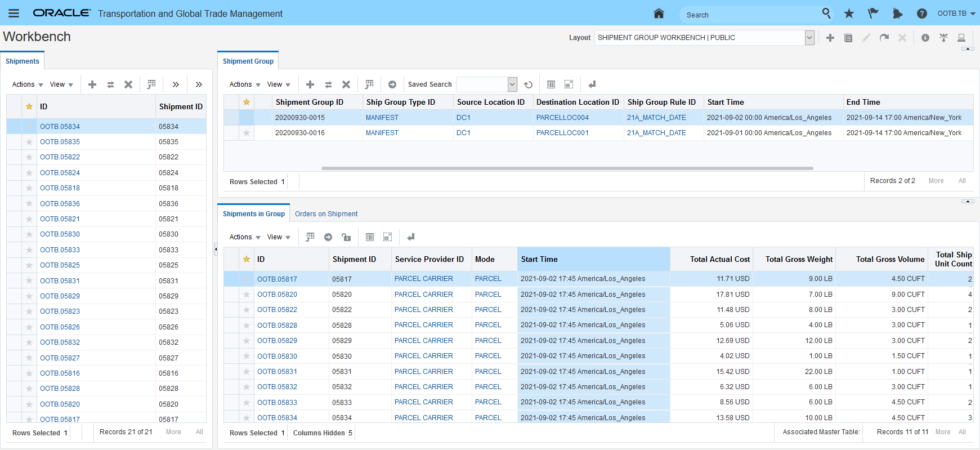Open PARCELLOC004 destination location link
The height and width of the screenshot is (450, 980).
(x=562, y=118)
